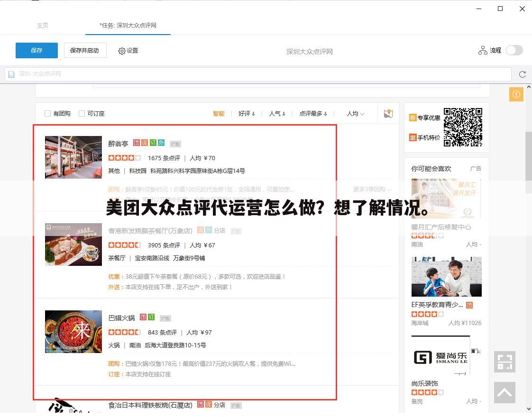This screenshot has height=417, width=532.
Task: Select the 任务: 深圳大众点评网 tab
Action: (128, 25)
